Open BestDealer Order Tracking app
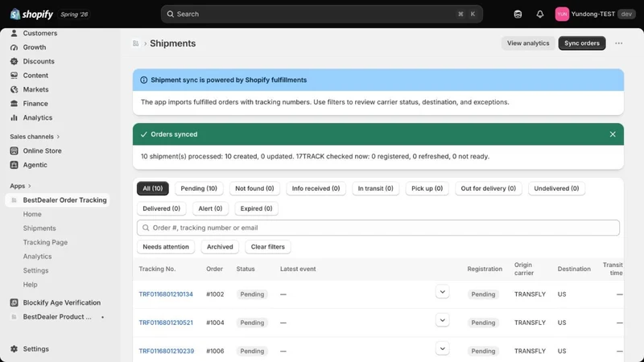644x362 pixels. (57, 200)
